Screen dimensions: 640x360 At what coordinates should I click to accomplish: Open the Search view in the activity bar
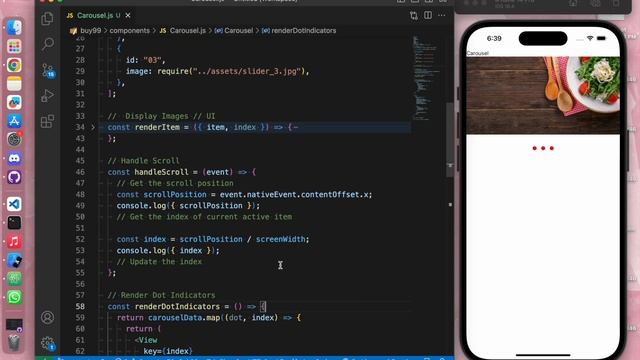click(x=47, y=44)
